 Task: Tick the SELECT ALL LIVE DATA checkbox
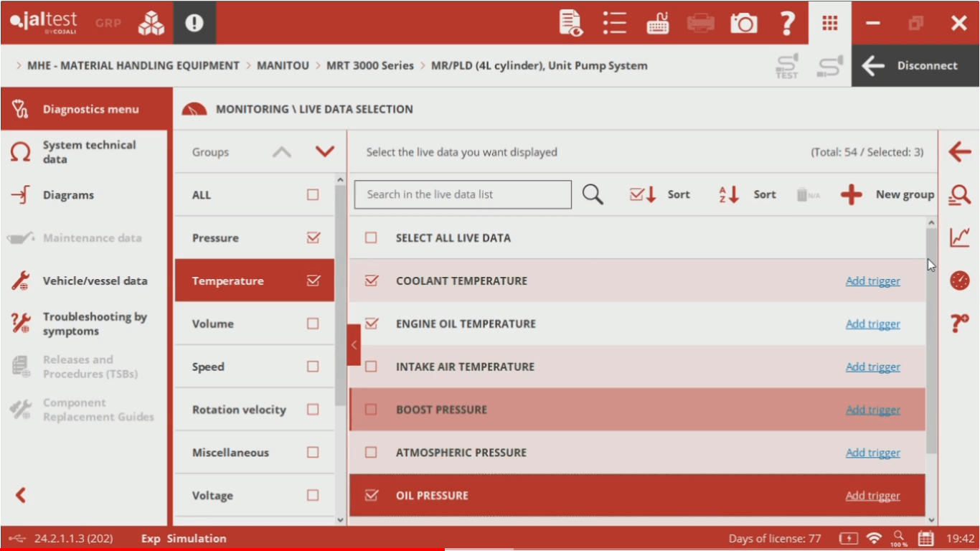tap(371, 237)
